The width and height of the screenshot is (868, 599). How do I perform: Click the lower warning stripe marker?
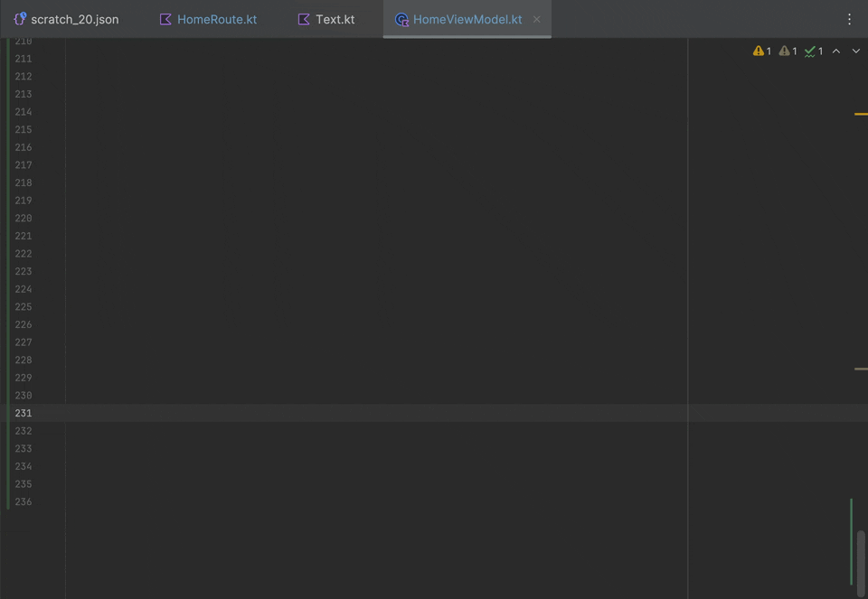[x=861, y=369]
